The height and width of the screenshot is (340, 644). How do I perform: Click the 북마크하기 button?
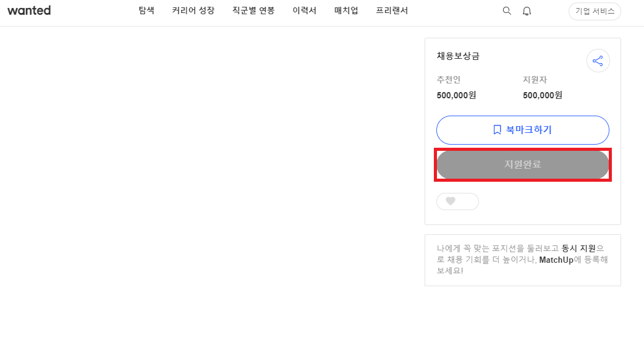pyautogui.click(x=522, y=130)
